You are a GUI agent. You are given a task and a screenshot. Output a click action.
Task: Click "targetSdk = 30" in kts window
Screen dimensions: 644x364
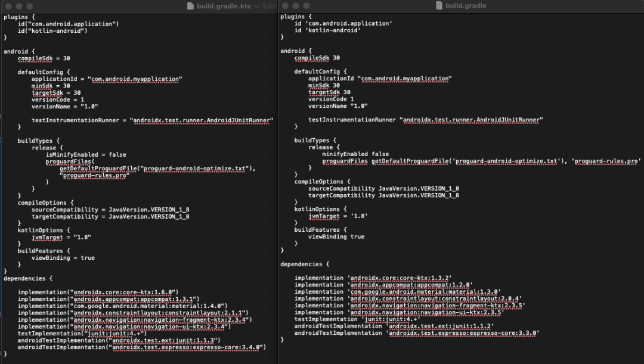click(56, 93)
